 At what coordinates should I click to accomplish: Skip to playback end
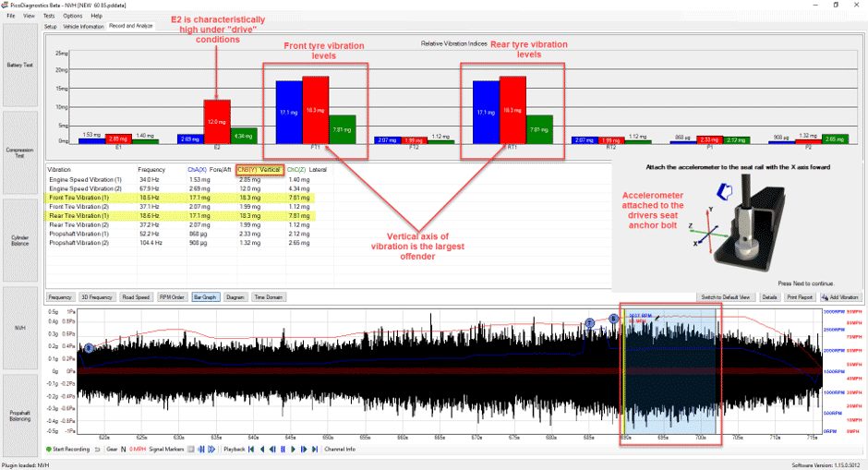[315, 449]
